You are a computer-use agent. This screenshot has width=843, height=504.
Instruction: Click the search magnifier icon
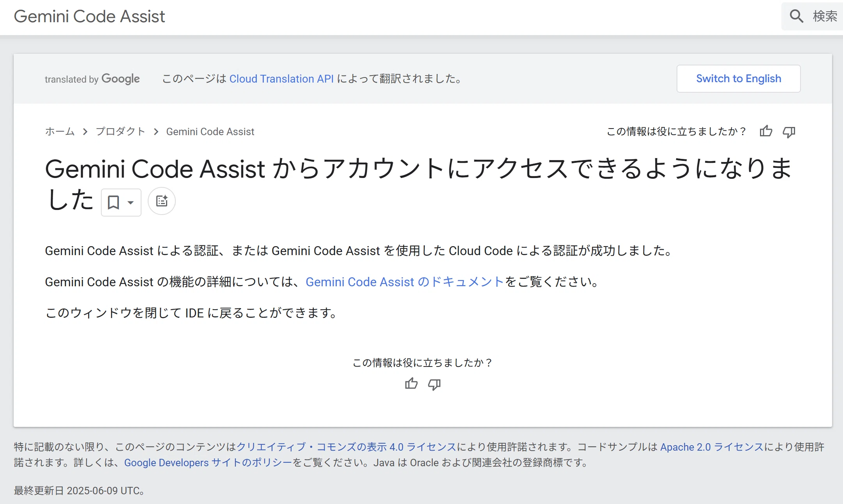[x=796, y=16]
